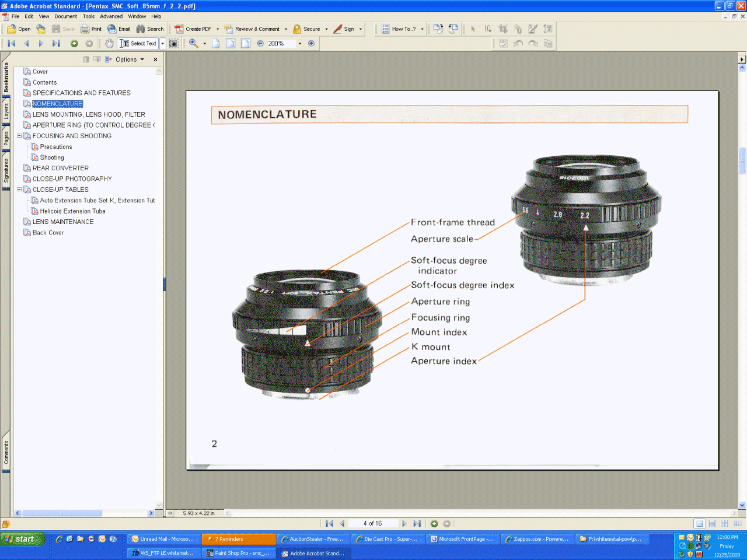The height and width of the screenshot is (560, 747).
Task: Open the Select Text tool dropdown arrow
Action: point(163,43)
